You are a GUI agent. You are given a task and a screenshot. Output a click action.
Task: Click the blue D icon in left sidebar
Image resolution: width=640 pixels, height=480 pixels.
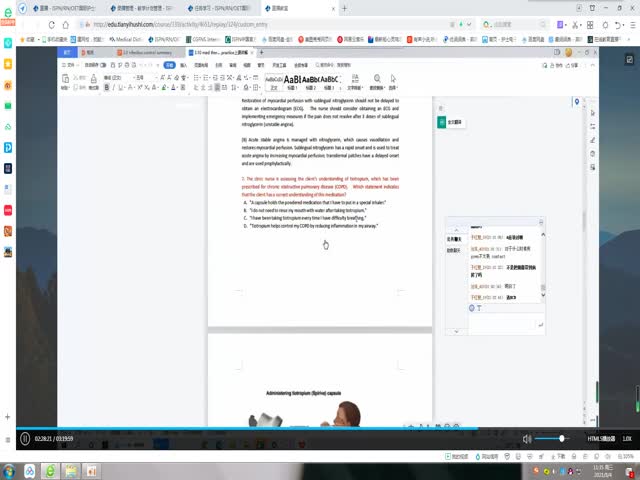(x=7, y=147)
